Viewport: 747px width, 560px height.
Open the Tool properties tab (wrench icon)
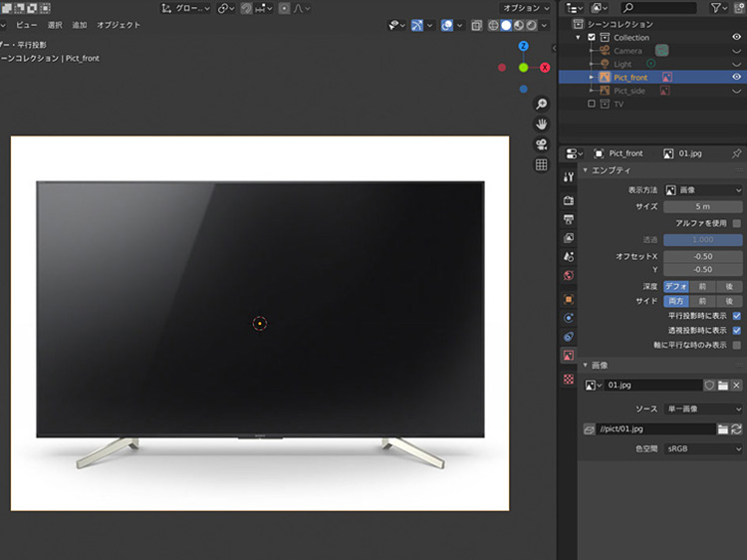coord(569,177)
